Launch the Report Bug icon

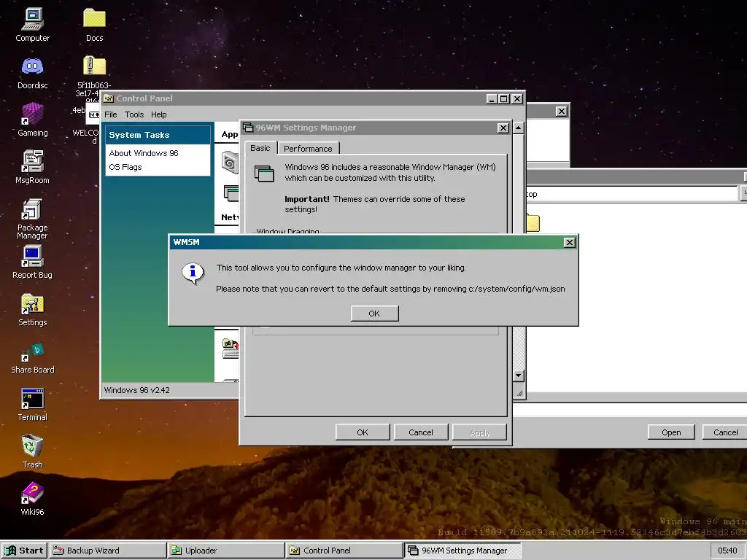[32, 256]
